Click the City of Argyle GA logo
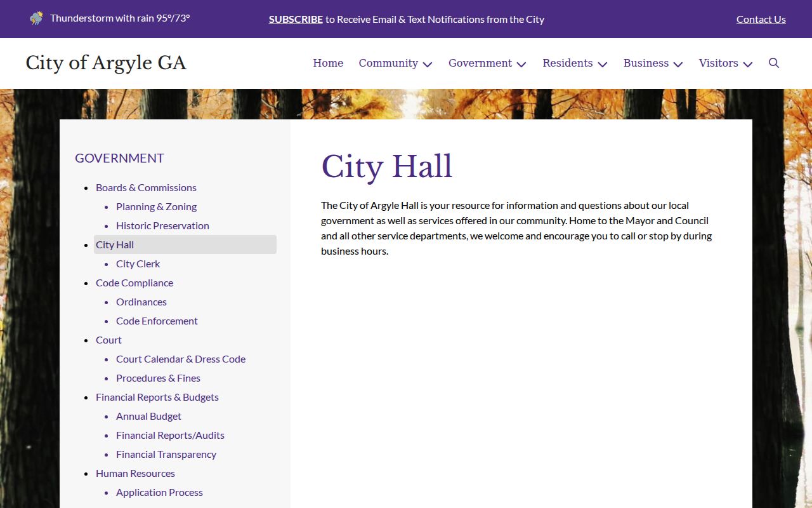This screenshot has width=812, height=508. click(x=106, y=63)
